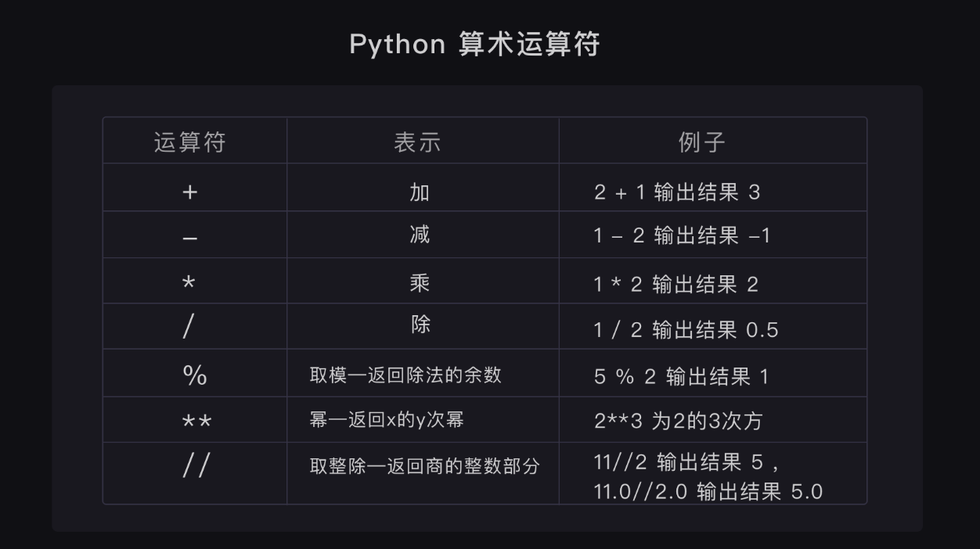Select the example "1 / 2 输出结果 0.5"
The height and width of the screenshot is (549, 980).
[686, 329]
